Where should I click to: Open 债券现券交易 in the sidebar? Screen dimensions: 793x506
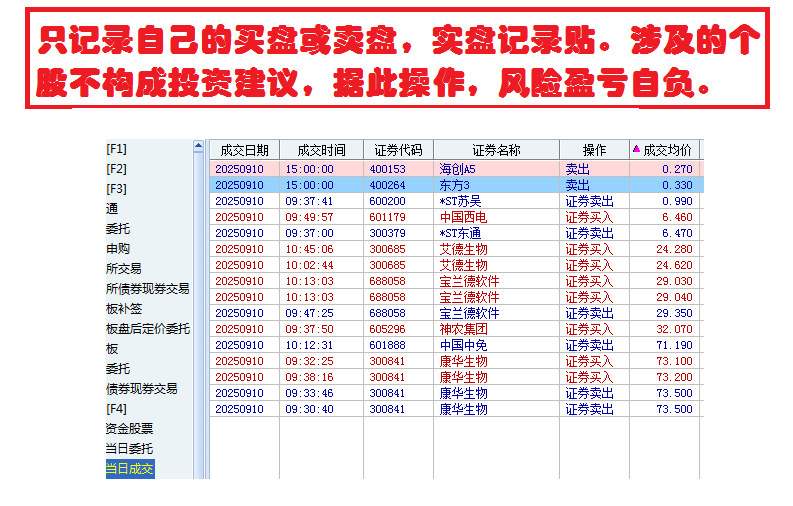(142, 389)
